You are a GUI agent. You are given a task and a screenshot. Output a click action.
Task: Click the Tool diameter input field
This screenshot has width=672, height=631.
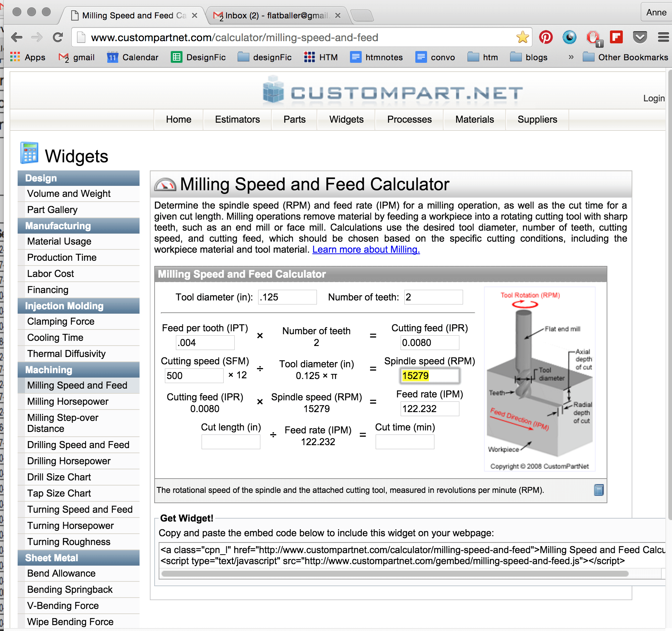287,297
